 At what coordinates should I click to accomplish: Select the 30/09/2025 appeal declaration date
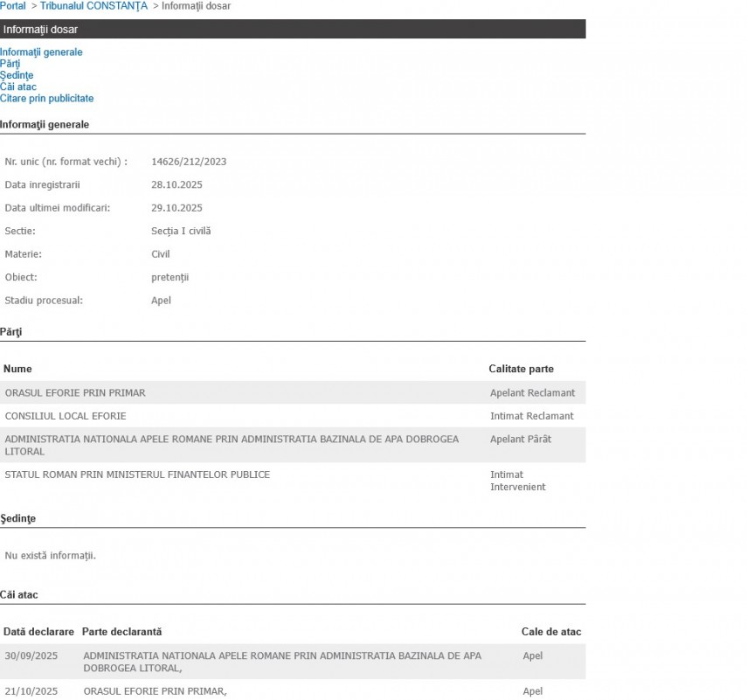pos(31,655)
